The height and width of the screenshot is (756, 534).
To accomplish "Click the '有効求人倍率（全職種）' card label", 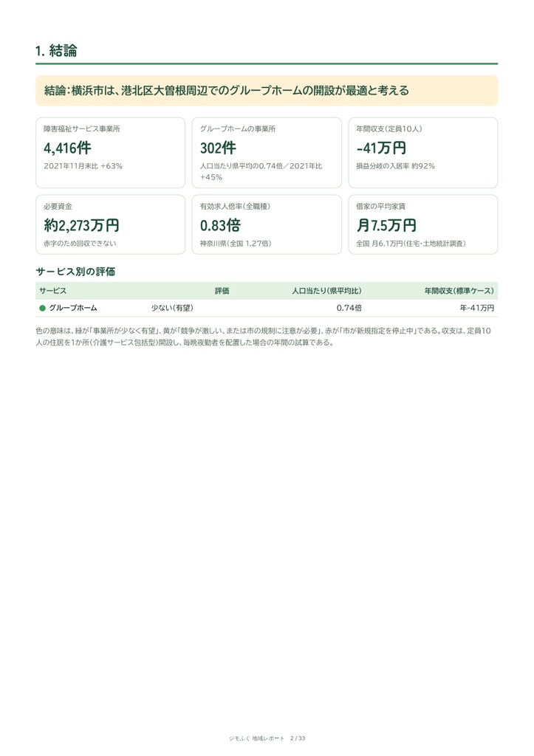I will (236, 207).
